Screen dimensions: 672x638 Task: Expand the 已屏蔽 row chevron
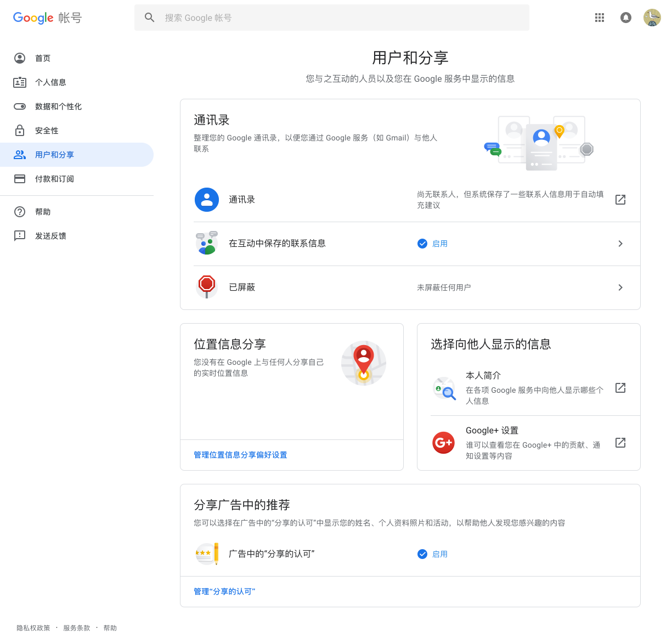pyautogui.click(x=620, y=287)
